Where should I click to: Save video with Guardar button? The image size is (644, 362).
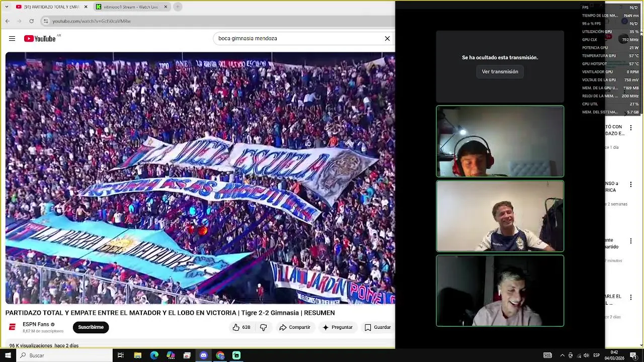[x=378, y=327]
